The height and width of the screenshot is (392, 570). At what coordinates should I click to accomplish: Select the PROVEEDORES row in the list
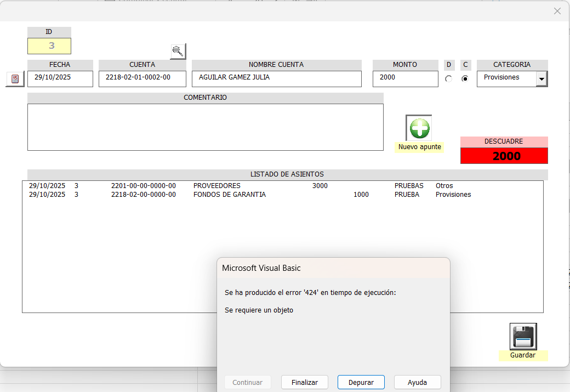(216, 186)
